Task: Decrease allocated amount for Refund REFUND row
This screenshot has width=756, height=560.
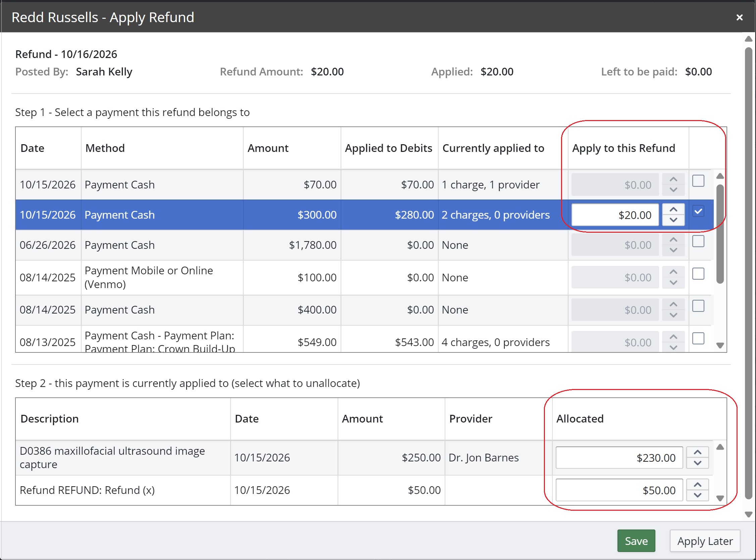Action: 697,495
